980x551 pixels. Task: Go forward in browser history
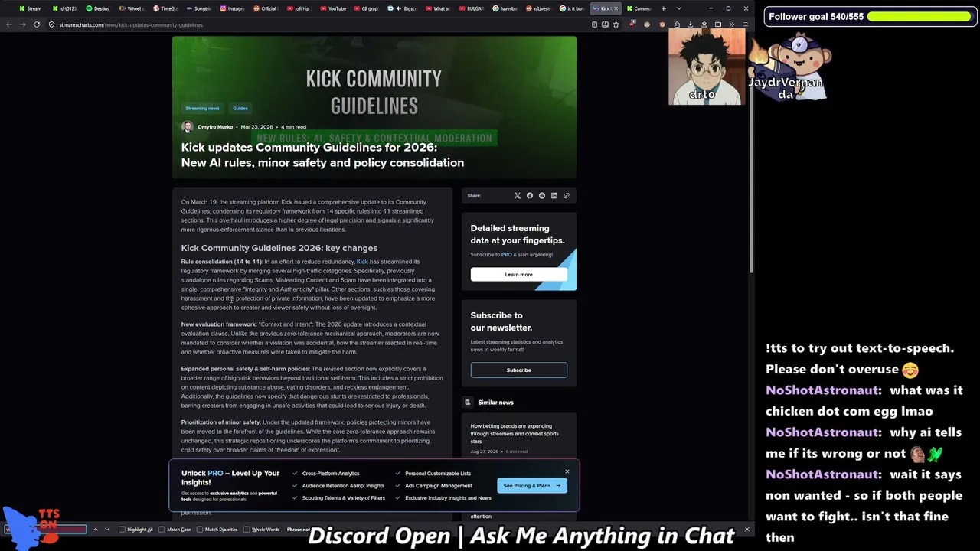click(x=22, y=24)
